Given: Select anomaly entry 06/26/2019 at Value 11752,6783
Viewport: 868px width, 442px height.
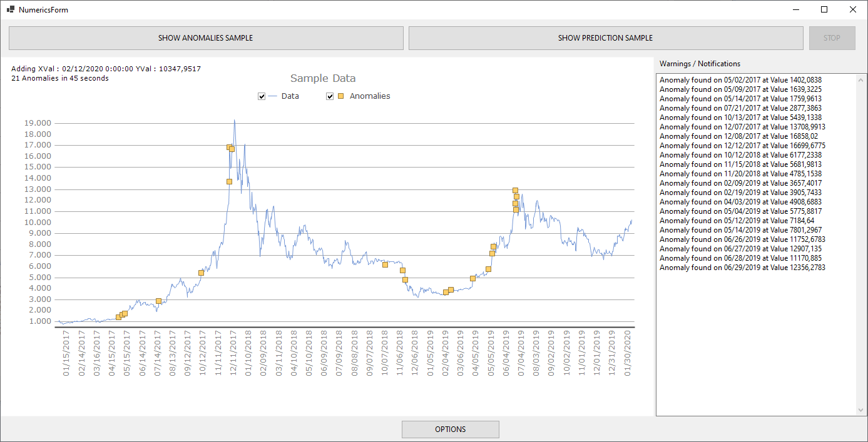Looking at the screenshot, I should (742, 239).
